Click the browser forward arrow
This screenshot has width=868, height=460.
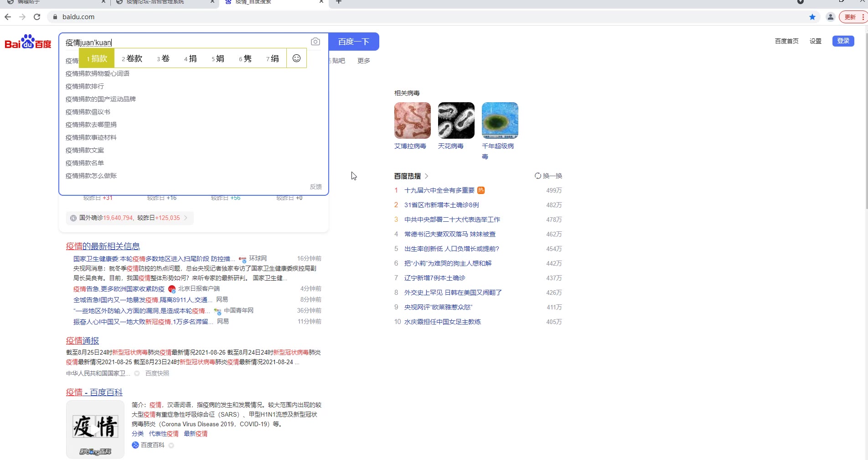[x=22, y=17]
